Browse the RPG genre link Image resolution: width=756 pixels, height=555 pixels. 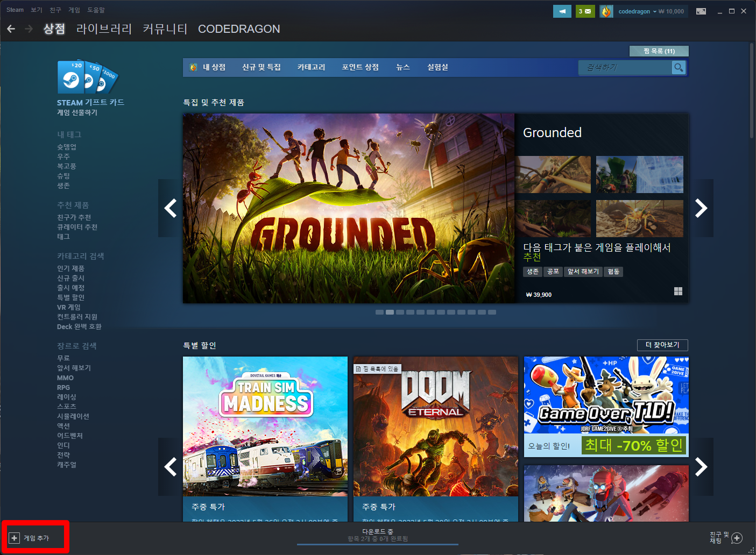click(63, 387)
